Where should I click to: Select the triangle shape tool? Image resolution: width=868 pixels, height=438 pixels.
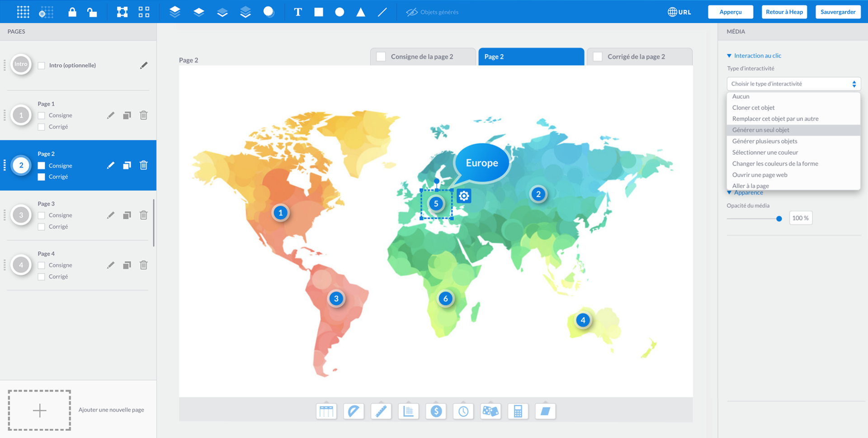(360, 12)
